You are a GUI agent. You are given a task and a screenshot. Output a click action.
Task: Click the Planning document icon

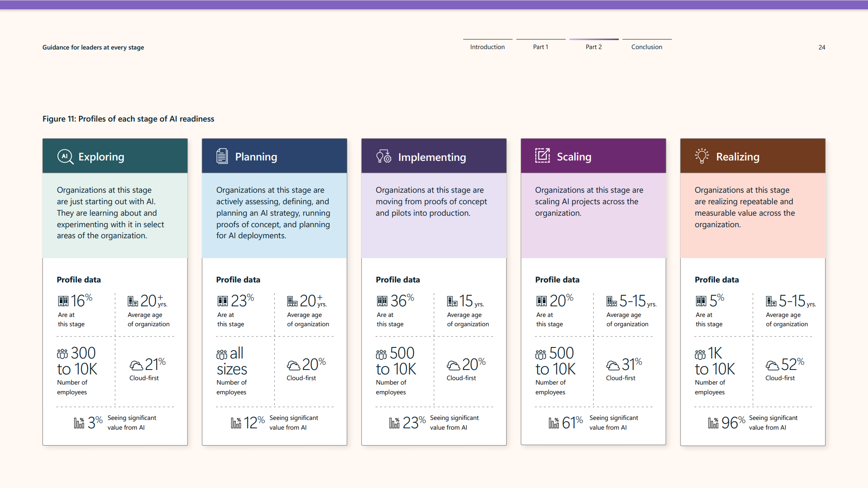click(x=222, y=156)
